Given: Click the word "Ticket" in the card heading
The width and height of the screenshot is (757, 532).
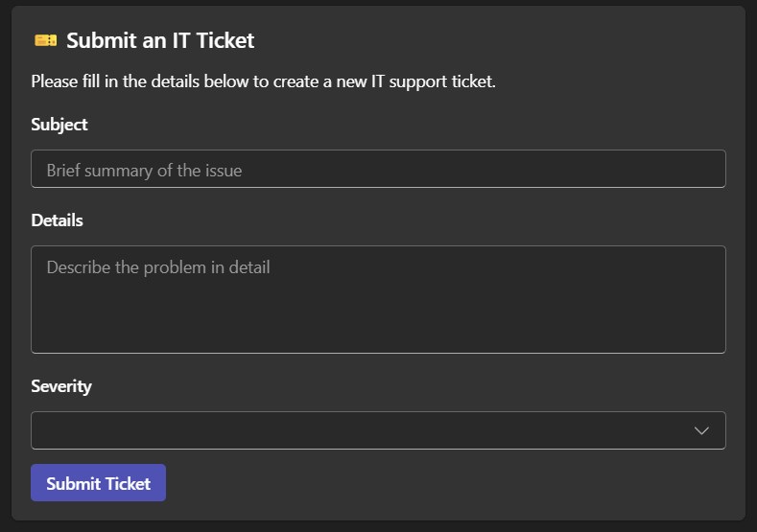Looking at the screenshot, I should point(225,40).
